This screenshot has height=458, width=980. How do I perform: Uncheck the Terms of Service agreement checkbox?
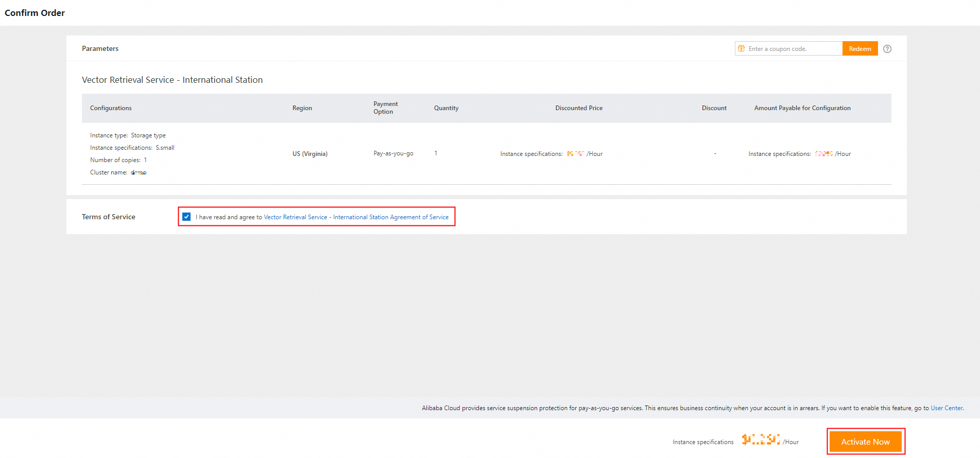[x=186, y=217]
